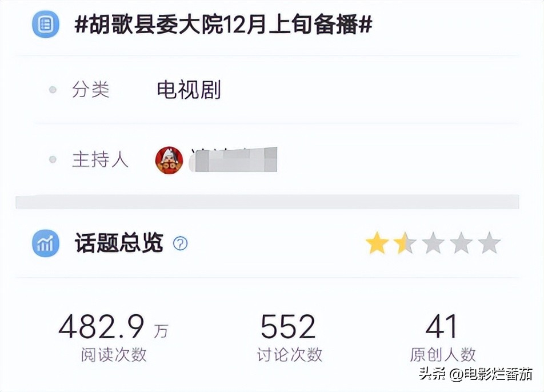Click the blurred host username

pyautogui.click(x=233, y=159)
